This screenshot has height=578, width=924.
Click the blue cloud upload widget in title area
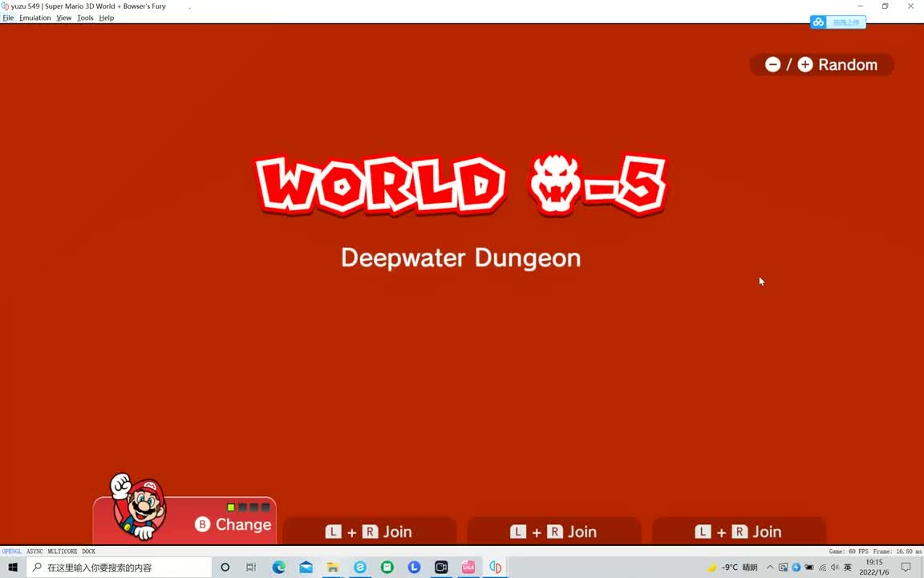coord(837,22)
